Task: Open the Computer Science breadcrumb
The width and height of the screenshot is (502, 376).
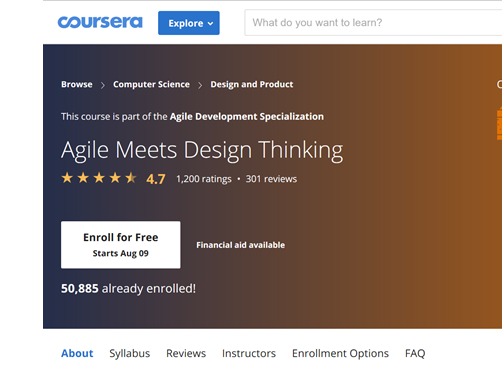Action: 151,84
